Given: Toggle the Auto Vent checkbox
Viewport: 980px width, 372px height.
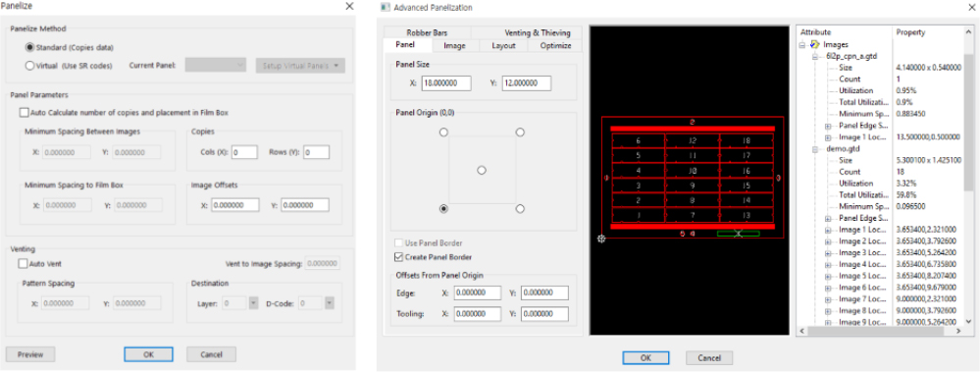Looking at the screenshot, I should (x=24, y=264).
